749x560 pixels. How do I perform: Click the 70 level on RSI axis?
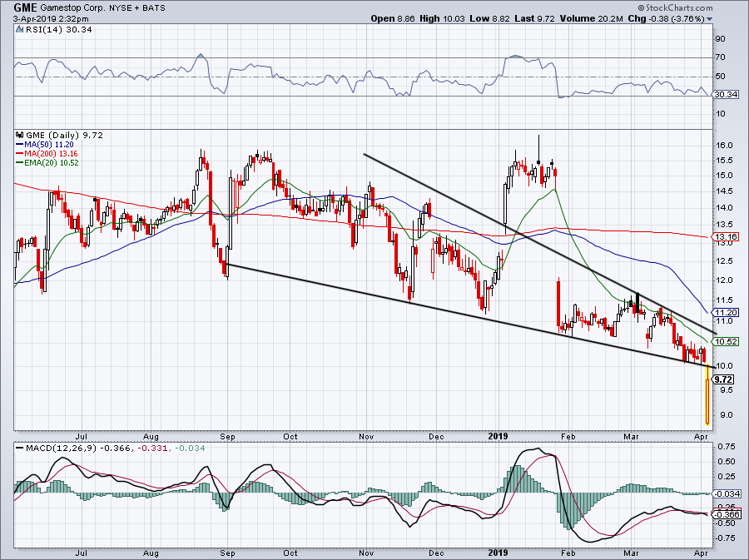coord(721,57)
